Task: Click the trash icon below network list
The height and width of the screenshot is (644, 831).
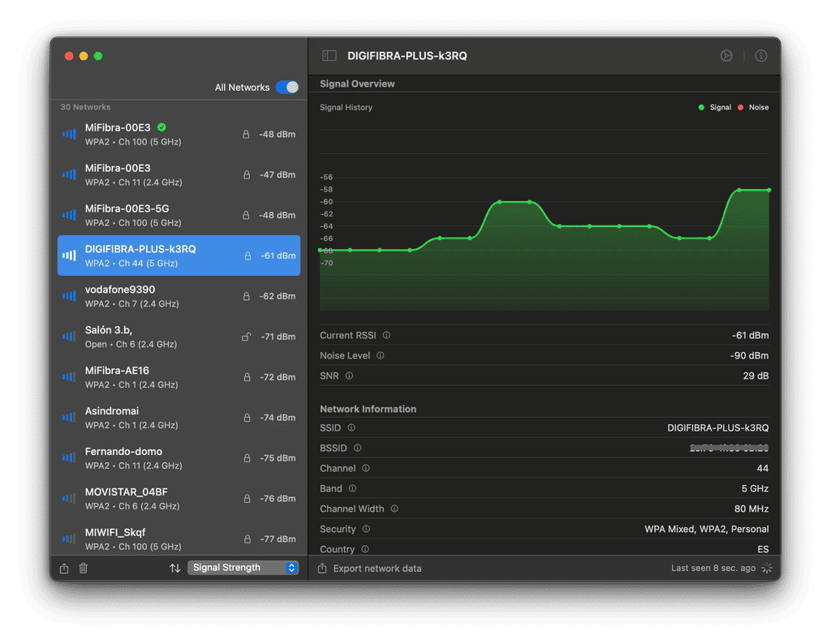Action: click(84, 569)
